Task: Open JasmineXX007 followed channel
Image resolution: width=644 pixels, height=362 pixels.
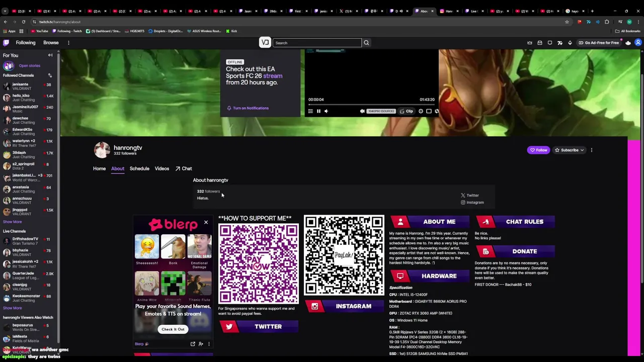Action: [29, 109]
